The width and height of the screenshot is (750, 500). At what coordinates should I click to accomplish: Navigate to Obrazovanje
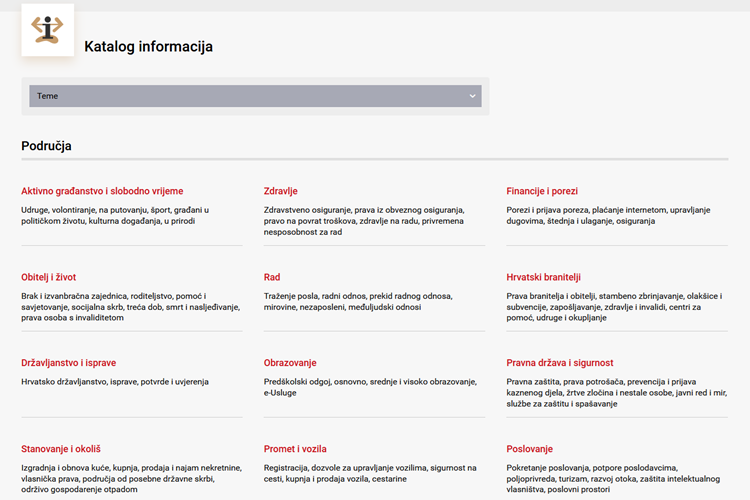click(x=290, y=363)
